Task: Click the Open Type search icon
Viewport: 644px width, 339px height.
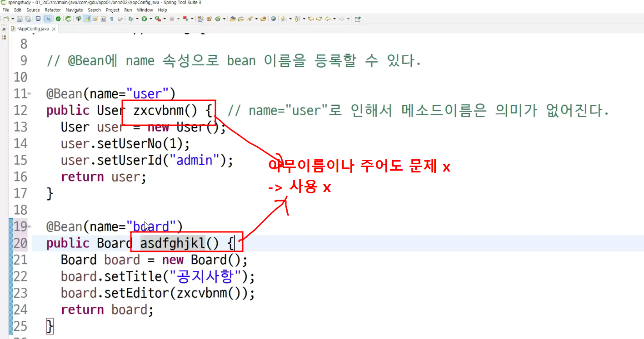Action: [79, 19]
